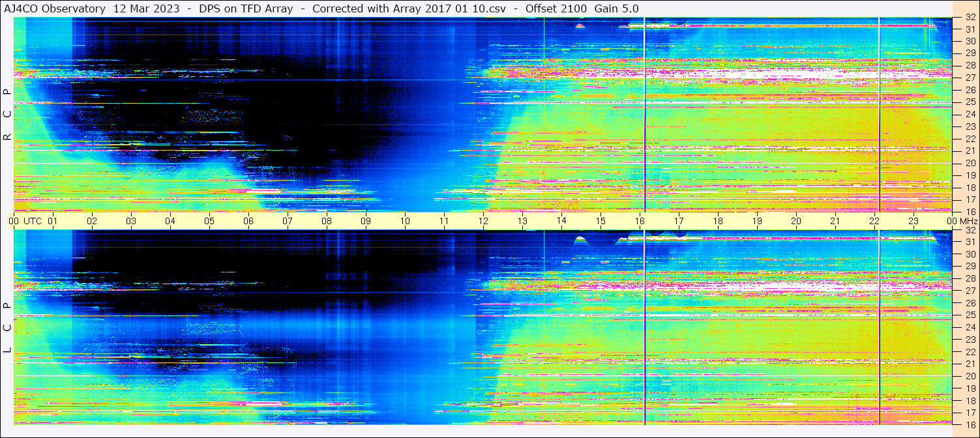Click the 'MHz' label on time axis
Image resolution: width=980 pixels, height=438 pixels.
[x=968, y=221]
